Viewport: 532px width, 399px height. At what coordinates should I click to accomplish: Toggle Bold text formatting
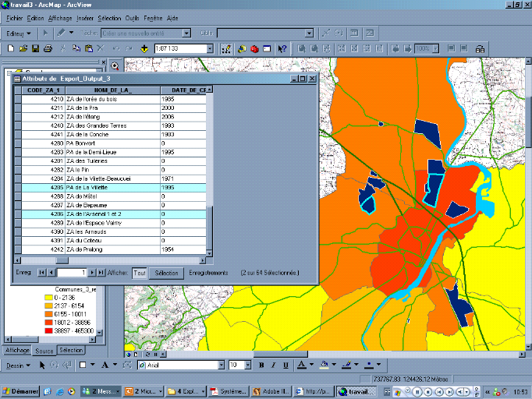click(261, 365)
